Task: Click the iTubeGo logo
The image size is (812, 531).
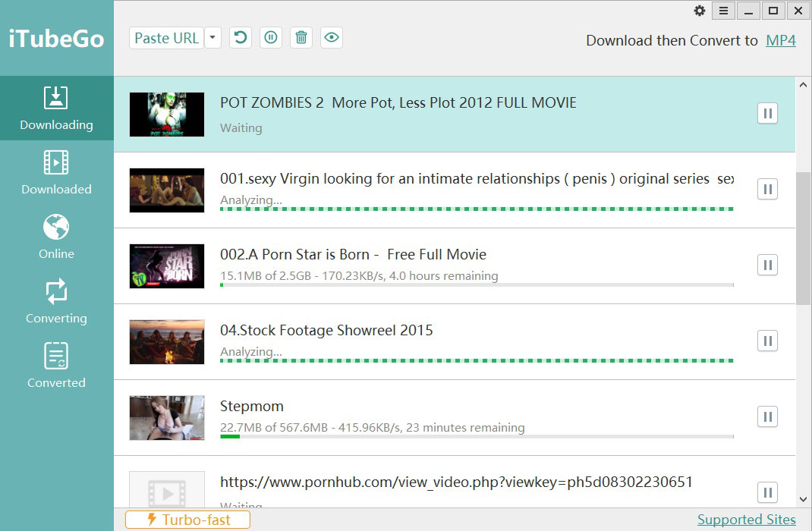Action: click(x=56, y=39)
